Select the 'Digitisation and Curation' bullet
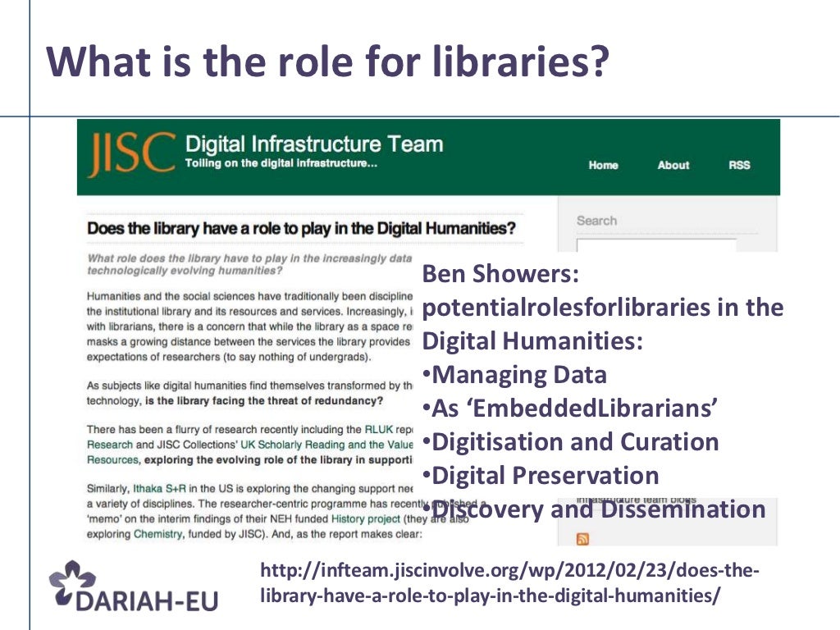Image resolution: width=840 pixels, height=630 pixels. click(571, 442)
